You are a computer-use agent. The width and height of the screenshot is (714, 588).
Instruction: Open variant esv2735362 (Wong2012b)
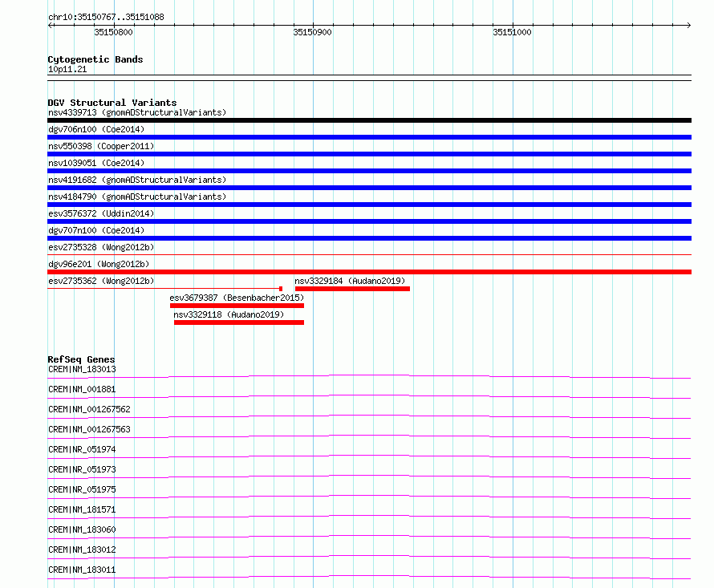point(101,281)
